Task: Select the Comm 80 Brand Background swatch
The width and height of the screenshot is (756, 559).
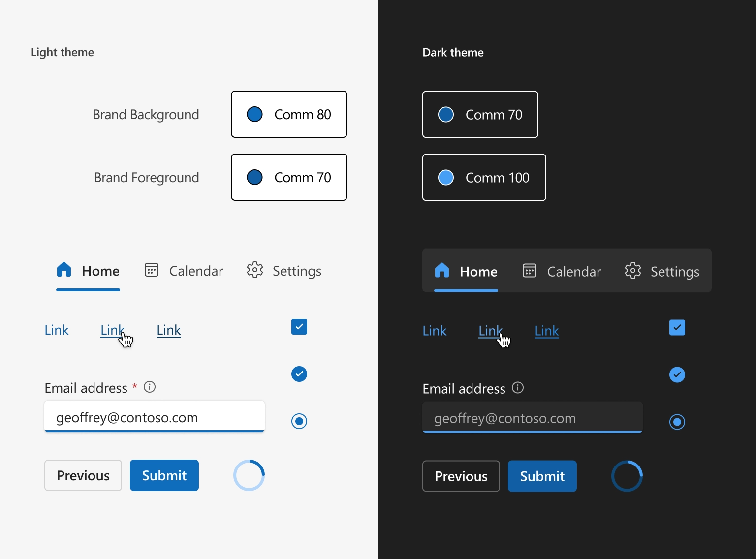Action: pyautogui.click(x=289, y=114)
